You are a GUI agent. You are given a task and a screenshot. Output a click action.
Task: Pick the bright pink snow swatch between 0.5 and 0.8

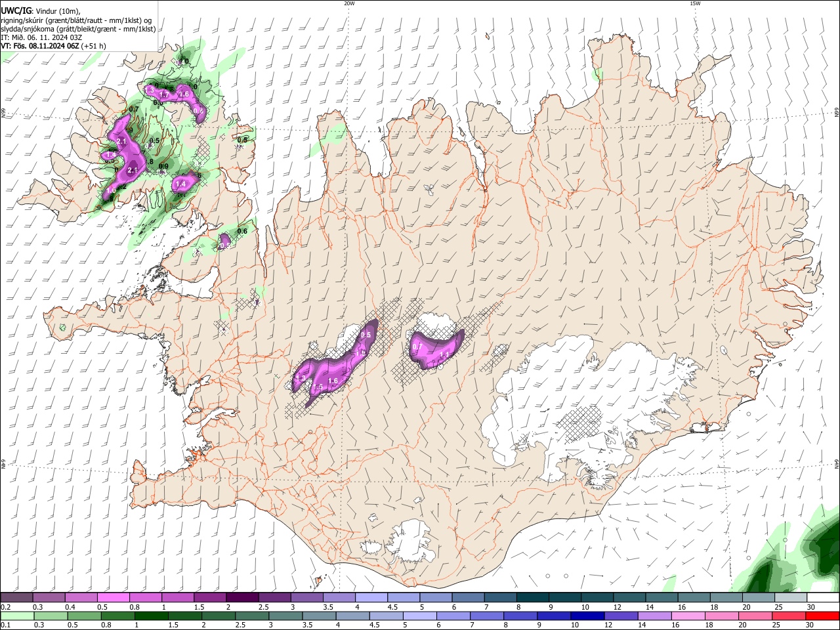[113, 598]
